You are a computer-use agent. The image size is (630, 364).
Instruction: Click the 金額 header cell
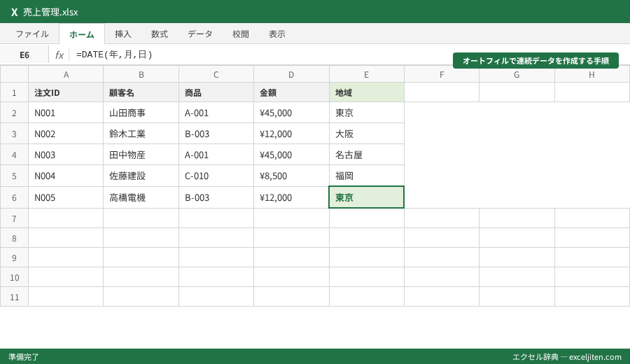tap(291, 92)
